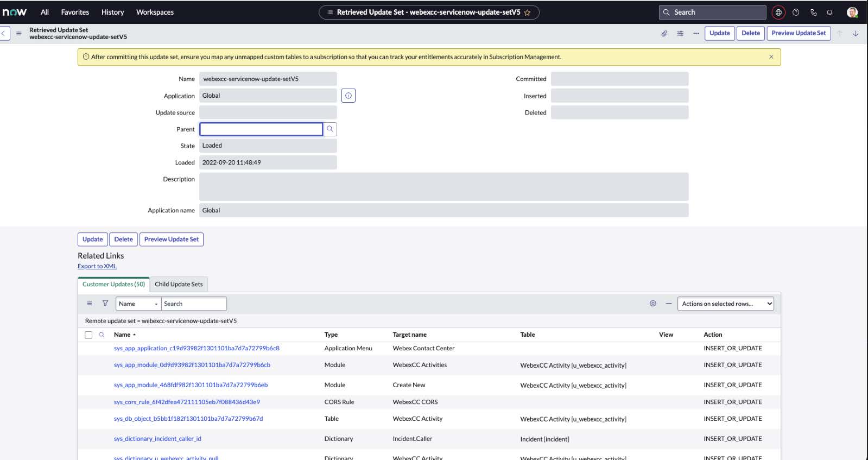Toggle the select-all rows checkbox

point(88,335)
